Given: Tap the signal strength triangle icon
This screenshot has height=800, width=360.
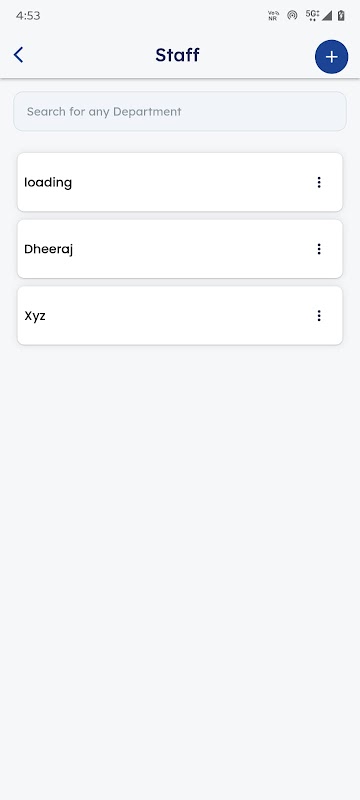Looking at the screenshot, I should pos(327,15).
